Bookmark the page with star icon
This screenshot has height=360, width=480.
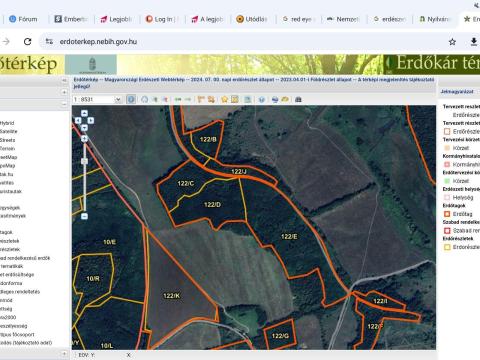pyautogui.click(x=452, y=42)
